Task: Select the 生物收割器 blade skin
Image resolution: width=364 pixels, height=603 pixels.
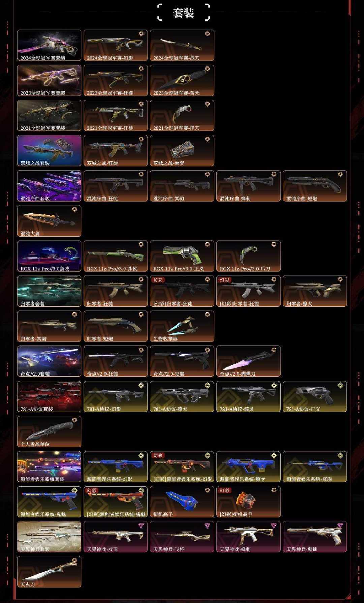Action: click(182, 326)
